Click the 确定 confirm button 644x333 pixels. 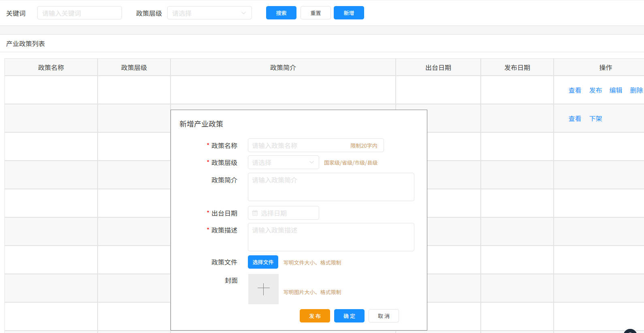pyautogui.click(x=349, y=316)
